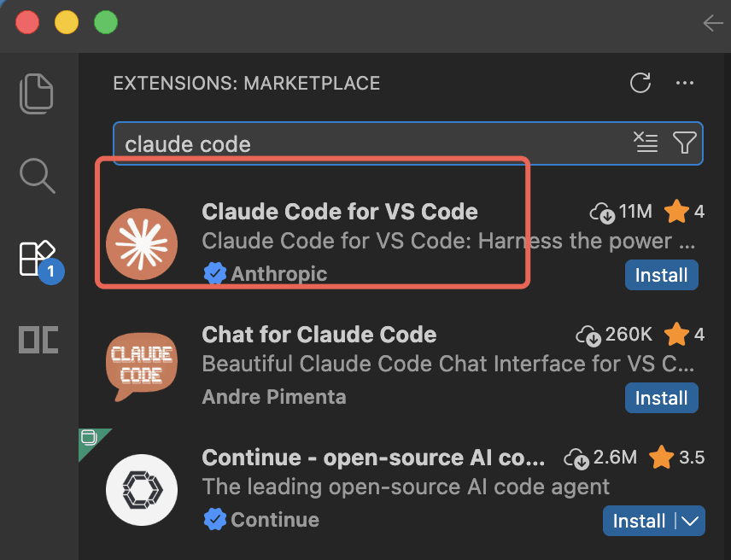Image resolution: width=731 pixels, height=560 pixels.
Task: Click the 'claude code' search field
Action: (x=367, y=143)
